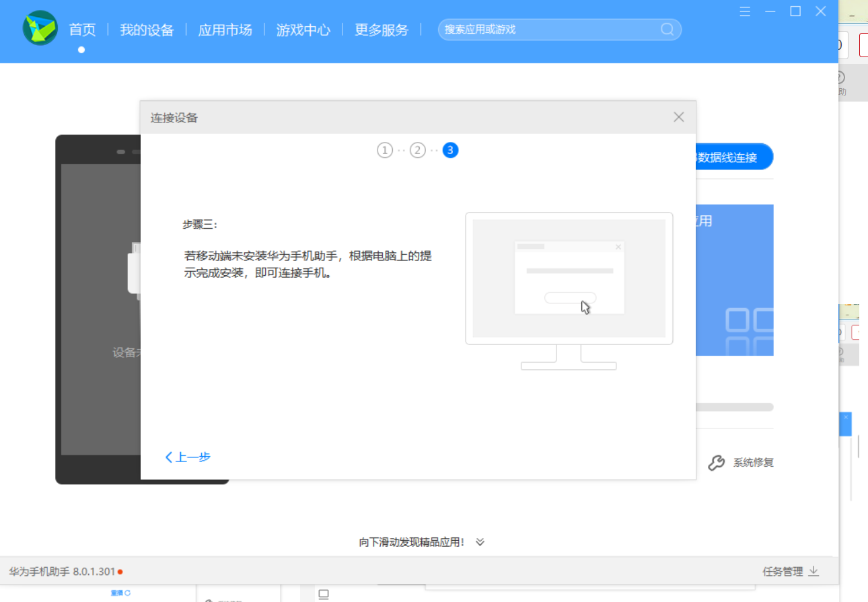
Task: Open the hamburger menu icon in title bar
Action: pyautogui.click(x=745, y=11)
